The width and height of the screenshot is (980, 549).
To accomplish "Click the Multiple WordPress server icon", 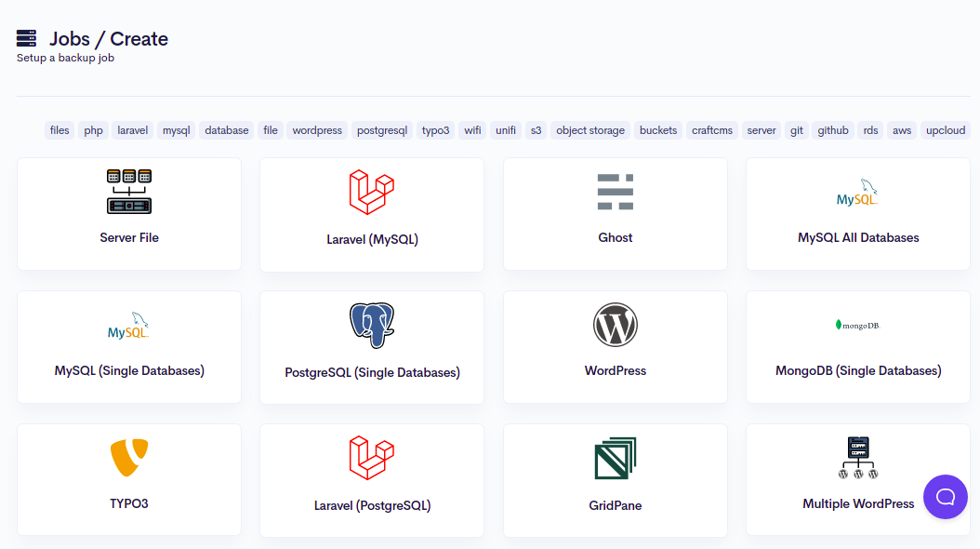I will coord(857,458).
